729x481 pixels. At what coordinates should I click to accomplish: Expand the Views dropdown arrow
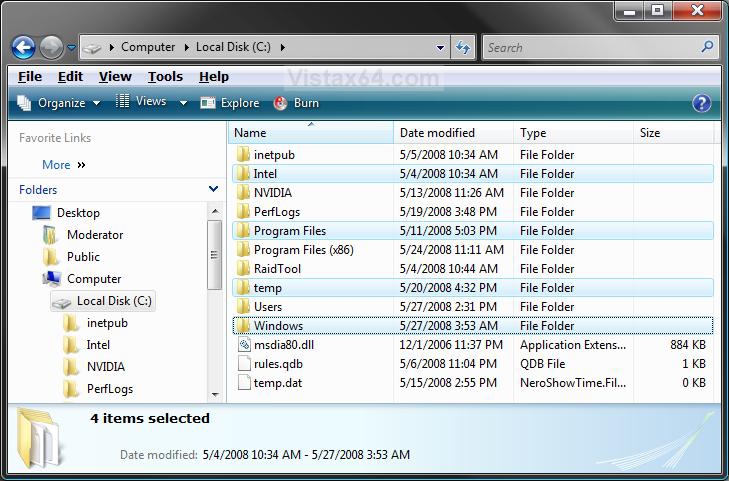coord(184,103)
